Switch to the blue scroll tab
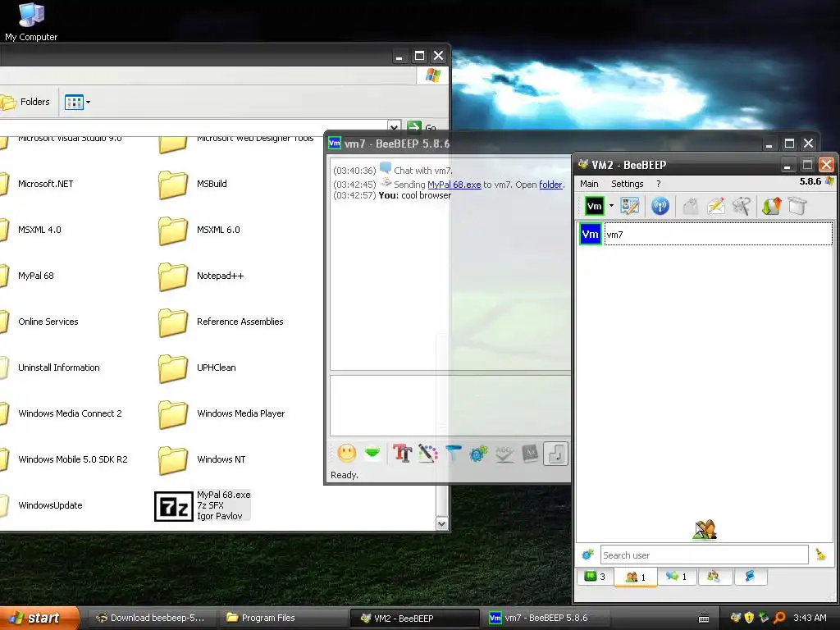Viewport: 840px width, 630px height. point(750,577)
